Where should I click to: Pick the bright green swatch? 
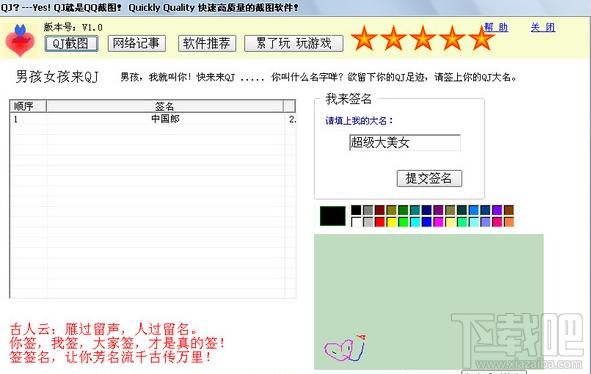pos(403,222)
